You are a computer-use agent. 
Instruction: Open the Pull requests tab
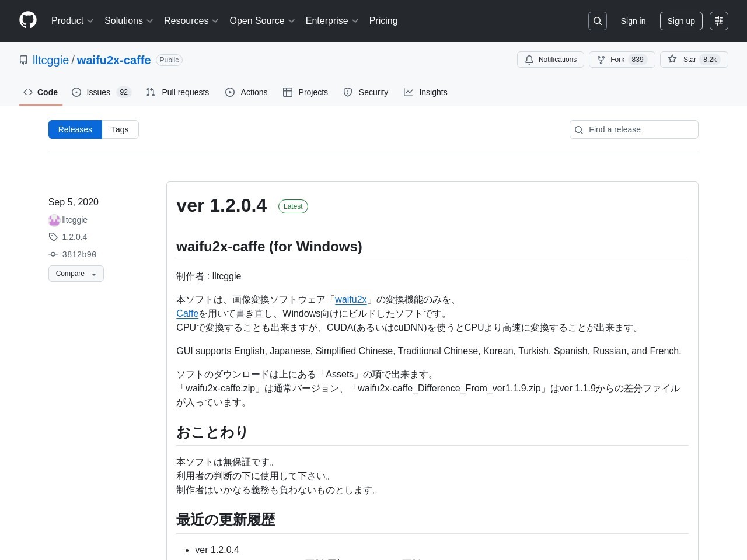coord(177,92)
